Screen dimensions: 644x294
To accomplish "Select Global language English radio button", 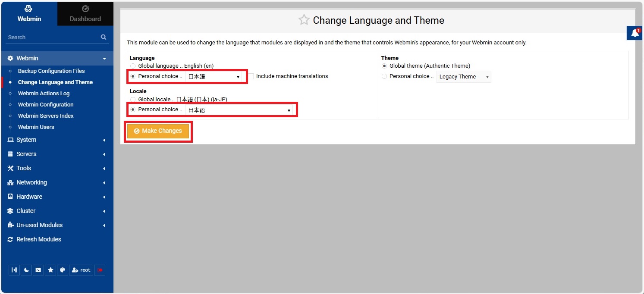I will pos(133,66).
